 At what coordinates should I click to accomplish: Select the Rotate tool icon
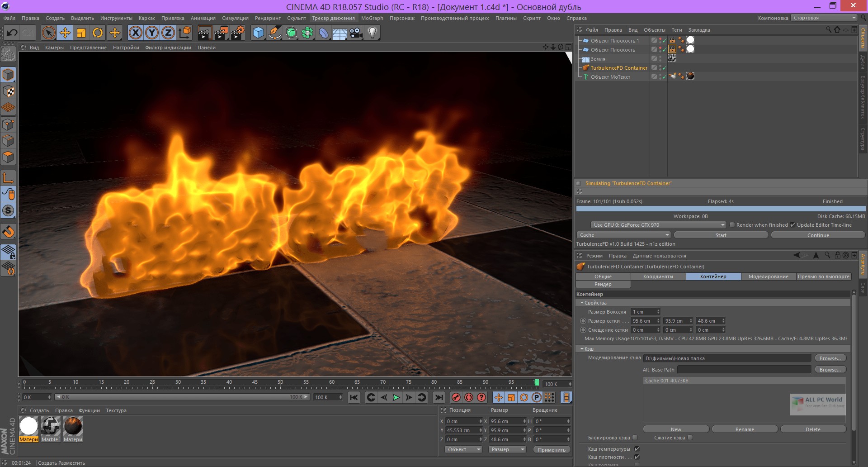click(x=98, y=33)
